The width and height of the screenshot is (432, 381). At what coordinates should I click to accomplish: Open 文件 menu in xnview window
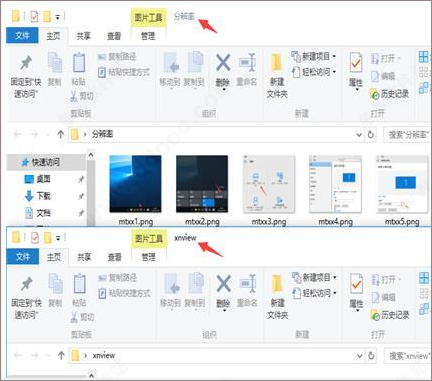point(23,257)
